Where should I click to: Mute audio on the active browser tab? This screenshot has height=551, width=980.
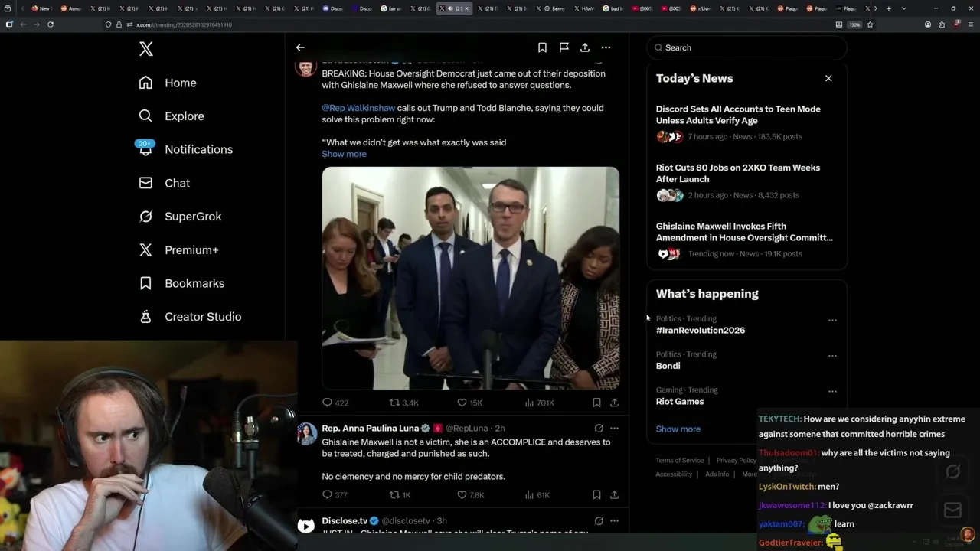coord(450,8)
